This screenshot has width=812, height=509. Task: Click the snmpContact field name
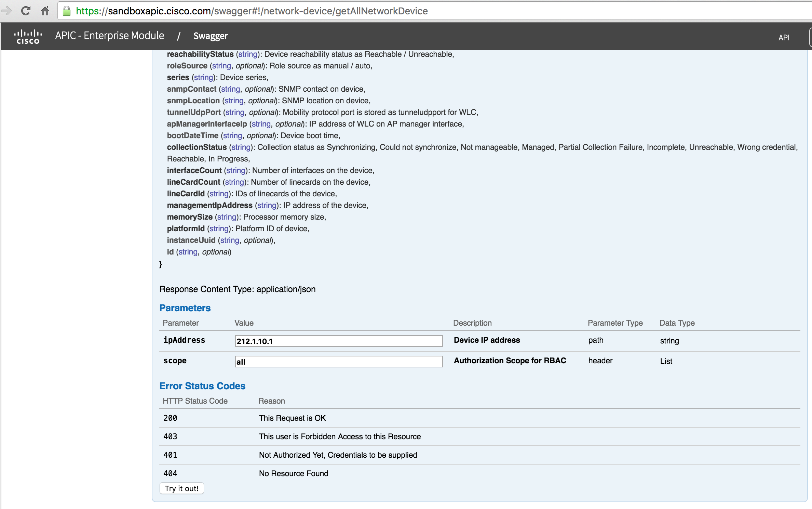pyautogui.click(x=192, y=89)
